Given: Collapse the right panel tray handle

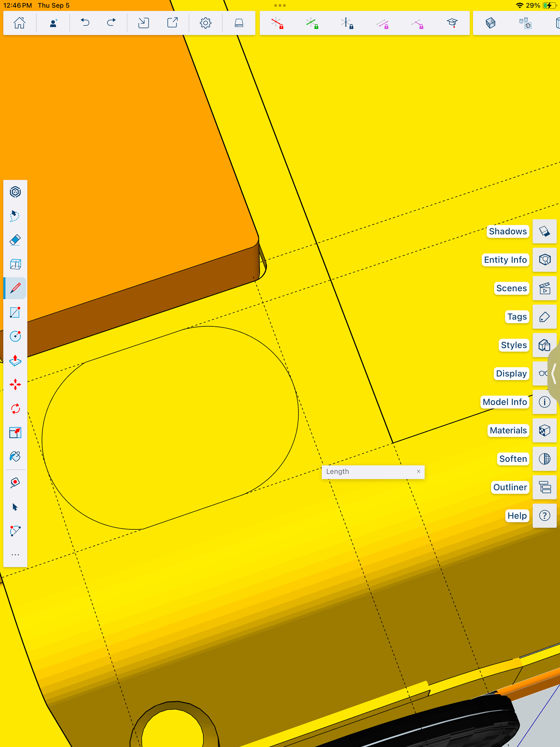Looking at the screenshot, I should click(x=554, y=373).
